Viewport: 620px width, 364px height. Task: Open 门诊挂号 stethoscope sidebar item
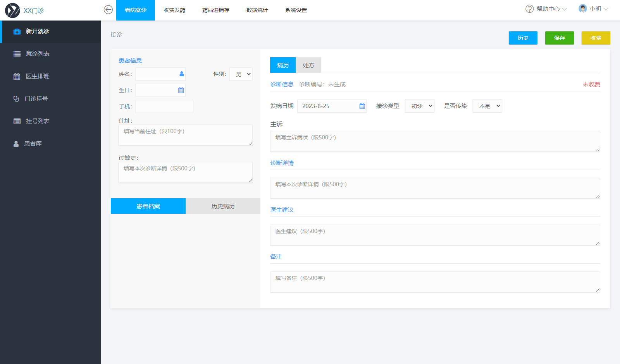[x=36, y=99]
